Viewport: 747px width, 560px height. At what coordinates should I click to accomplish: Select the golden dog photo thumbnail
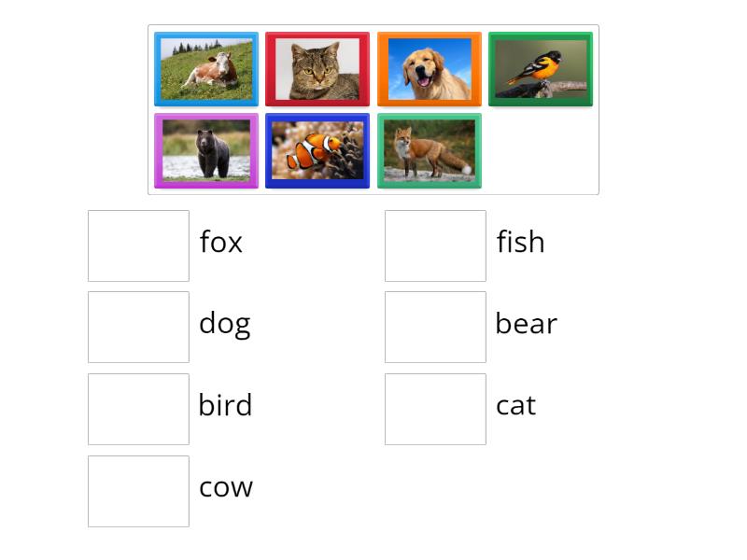click(x=429, y=68)
